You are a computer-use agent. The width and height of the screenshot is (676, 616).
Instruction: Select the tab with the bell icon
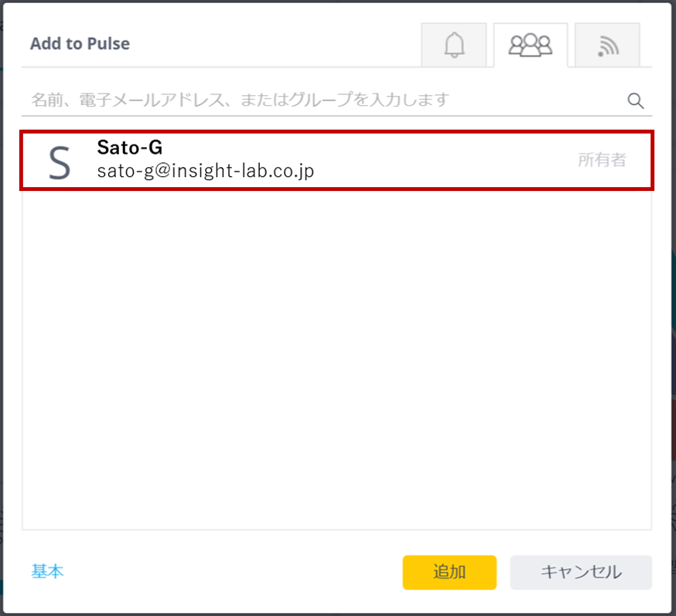click(x=454, y=45)
